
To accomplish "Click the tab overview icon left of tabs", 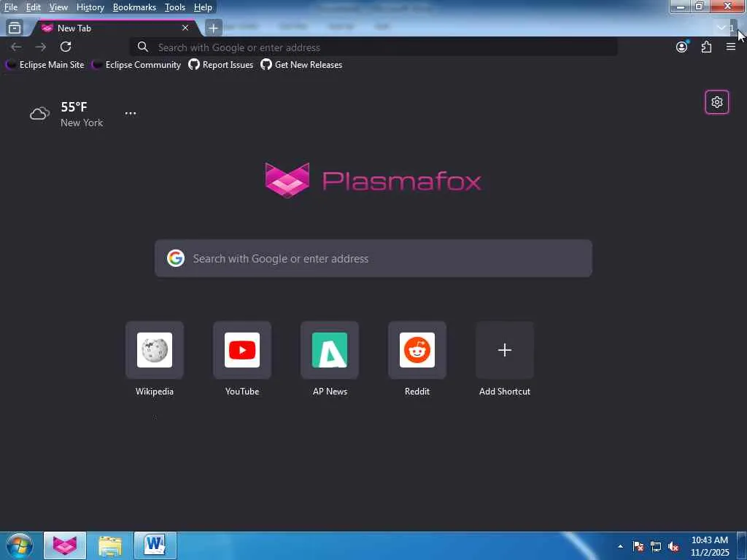I will pos(15,28).
